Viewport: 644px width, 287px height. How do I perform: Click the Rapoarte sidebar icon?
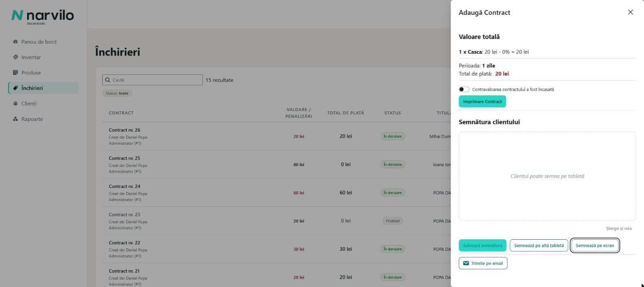click(x=15, y=119)
